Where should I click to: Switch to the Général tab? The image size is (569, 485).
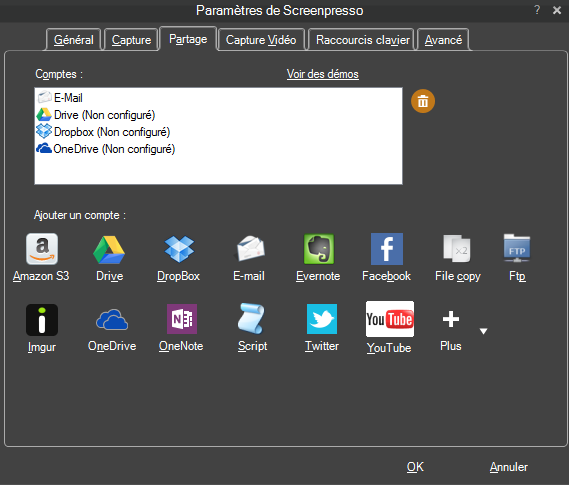(x=74, y=40)
